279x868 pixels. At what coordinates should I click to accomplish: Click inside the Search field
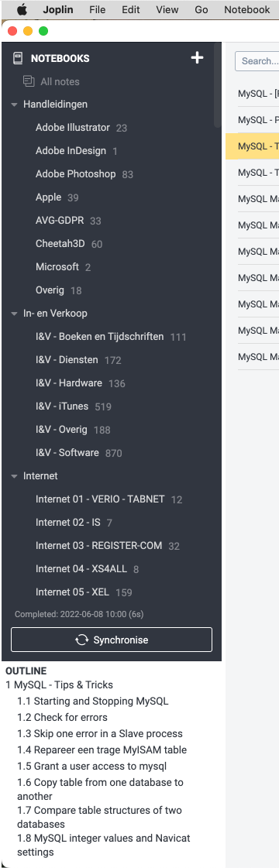click(257, 61)
